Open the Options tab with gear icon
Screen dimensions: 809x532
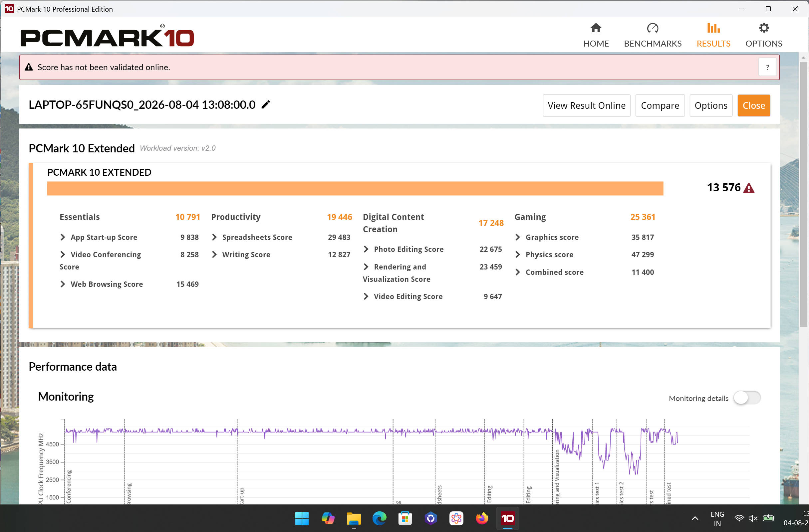(763, 35)
